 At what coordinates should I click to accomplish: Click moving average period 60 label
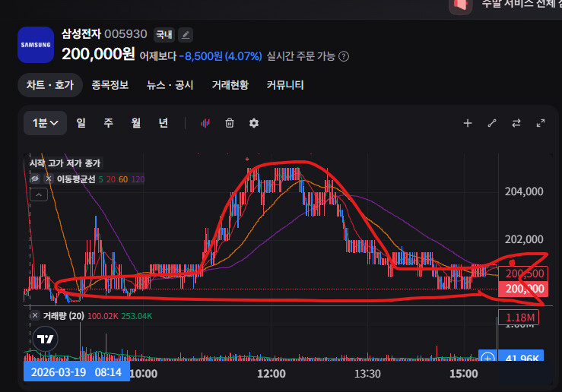[x=123, y=179]
